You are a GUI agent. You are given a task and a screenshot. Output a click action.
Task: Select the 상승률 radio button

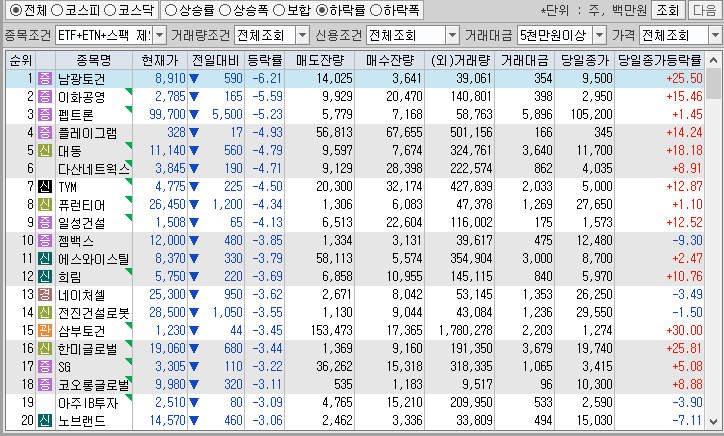(171, 10)
